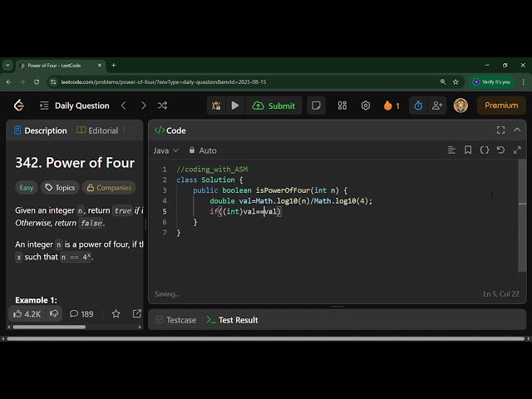Collapse the Code panel chevron
Viewport: 532px width, 399px height.
pyautogui.click(x=517, y=130)
